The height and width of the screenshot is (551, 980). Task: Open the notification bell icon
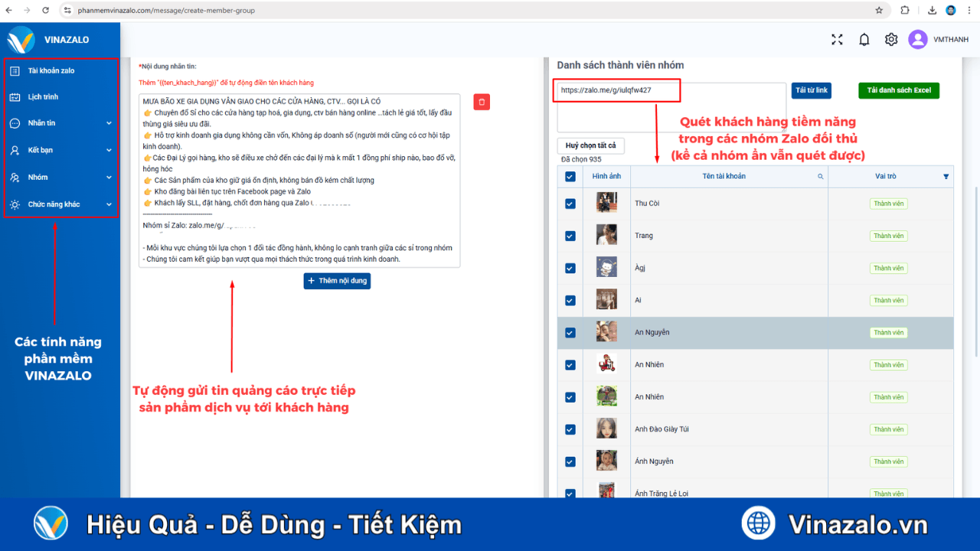pyautogui.click(x=864, y=39)
